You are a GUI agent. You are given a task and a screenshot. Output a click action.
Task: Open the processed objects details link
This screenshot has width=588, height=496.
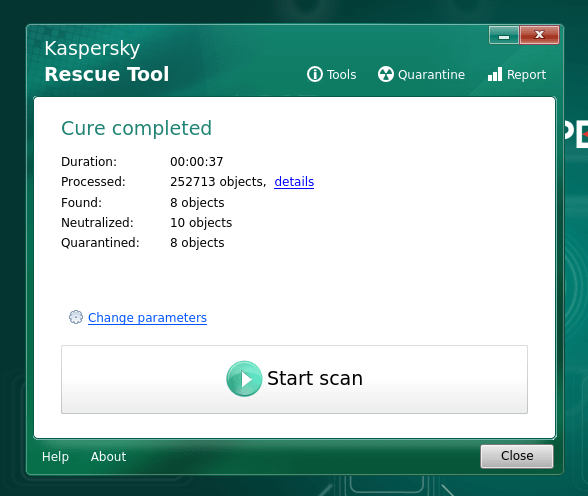click(x=294, y=181)
